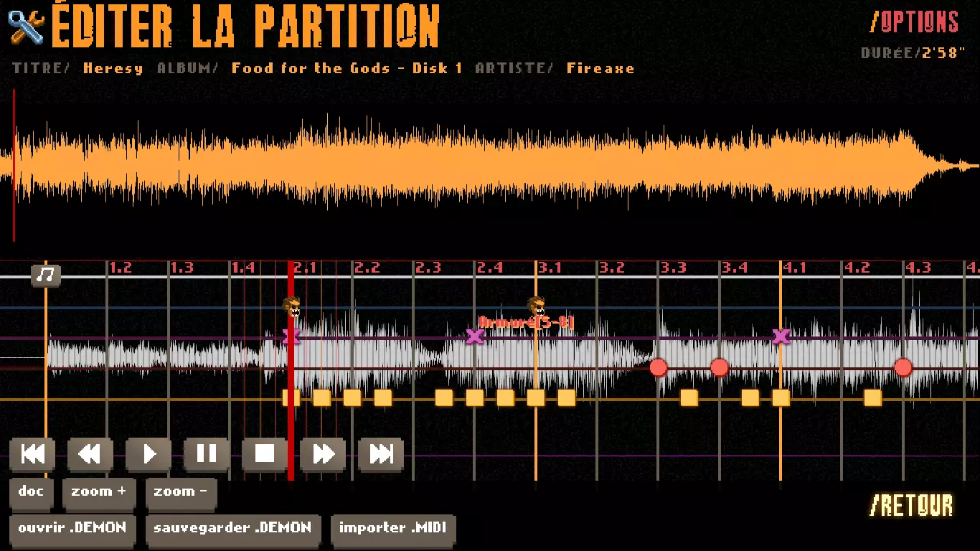The width and height of the screenshot is (980, 551).
Task: Click the wrench and screwdriver editor icon
Action: 26,27
